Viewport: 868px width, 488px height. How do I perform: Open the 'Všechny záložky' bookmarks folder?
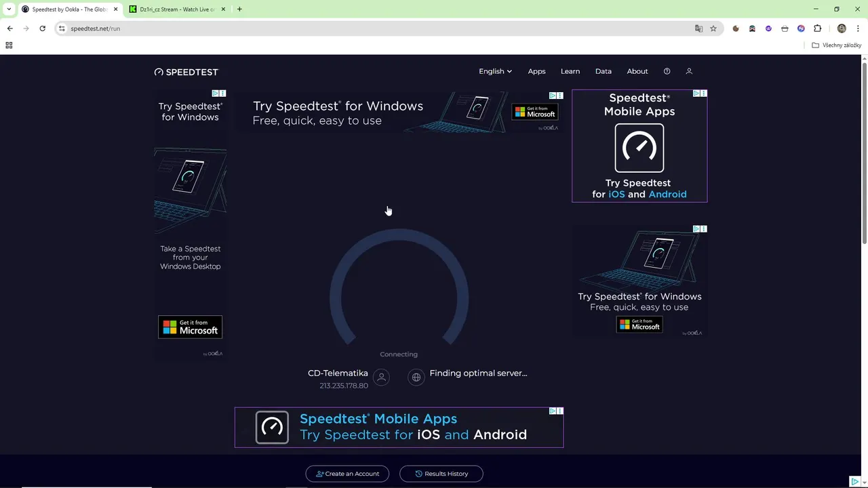pos(837,45)
